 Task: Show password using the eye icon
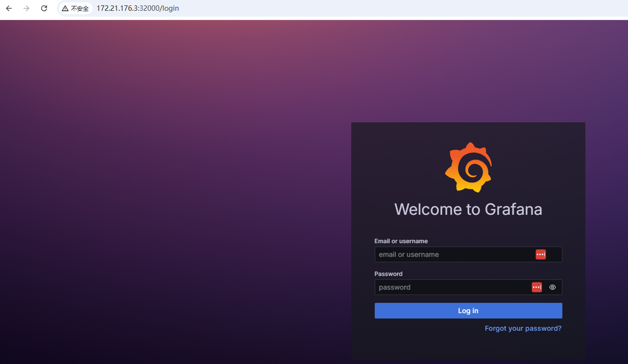[553, 287]
